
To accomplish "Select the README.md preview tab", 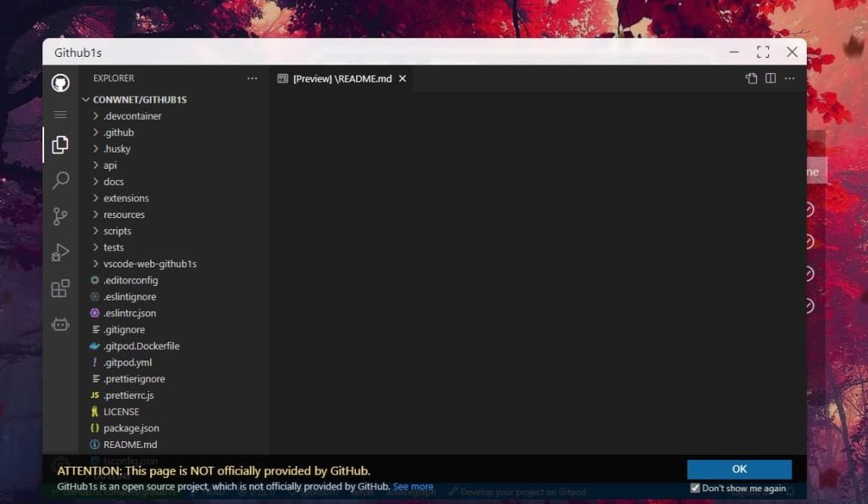I will (342, 79).
